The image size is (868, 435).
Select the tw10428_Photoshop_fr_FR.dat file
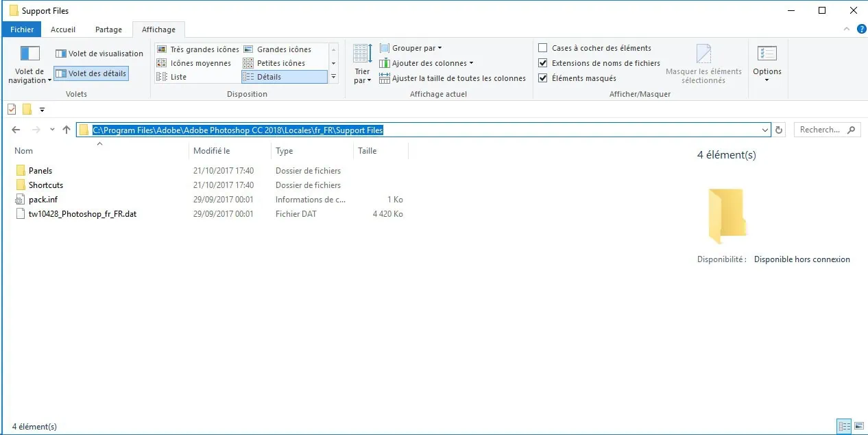point(82,214)
